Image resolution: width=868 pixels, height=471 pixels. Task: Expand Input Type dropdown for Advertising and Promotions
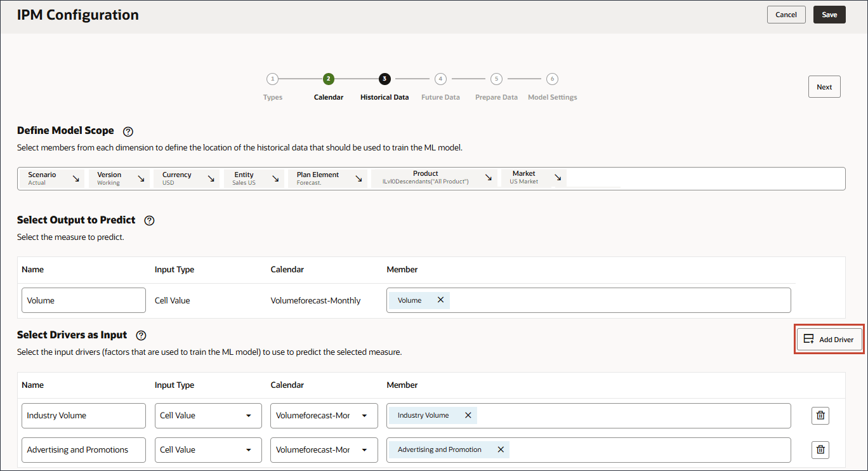248,450
